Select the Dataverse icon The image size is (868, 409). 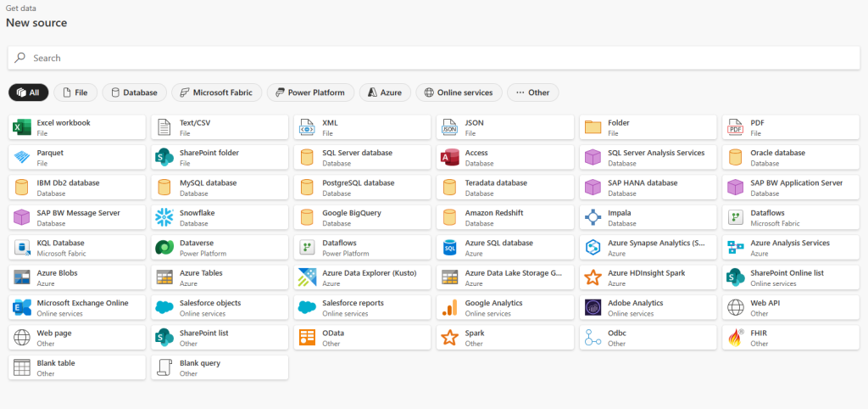tap(164, 248)
